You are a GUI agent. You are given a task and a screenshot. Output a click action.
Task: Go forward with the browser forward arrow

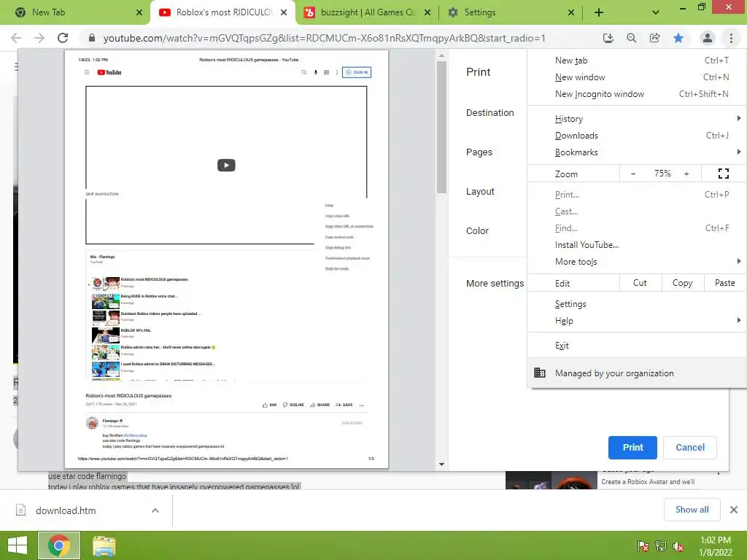pos(39,38)
